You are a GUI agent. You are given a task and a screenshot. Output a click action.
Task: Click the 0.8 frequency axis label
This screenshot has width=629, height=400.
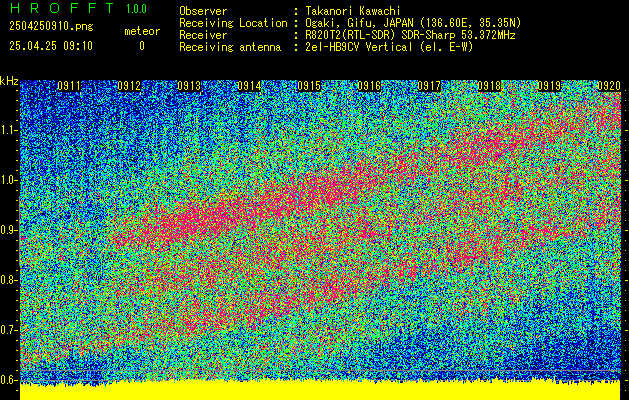click(9, 280)
